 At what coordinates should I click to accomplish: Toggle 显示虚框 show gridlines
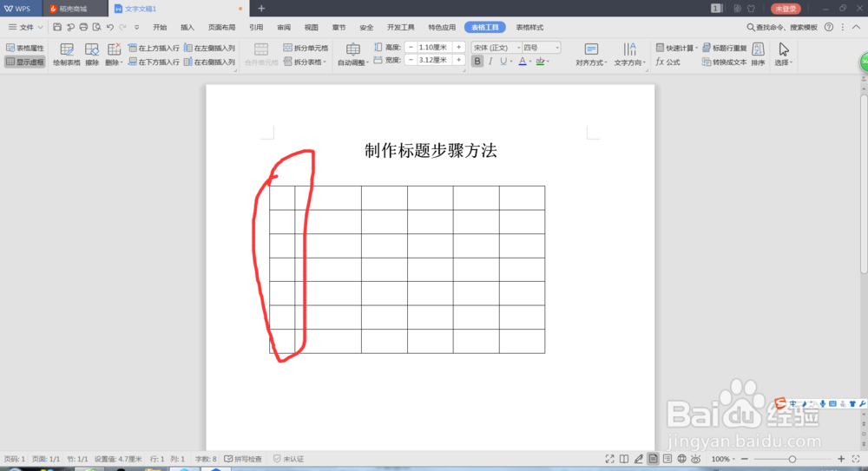[x=25, y=62]
